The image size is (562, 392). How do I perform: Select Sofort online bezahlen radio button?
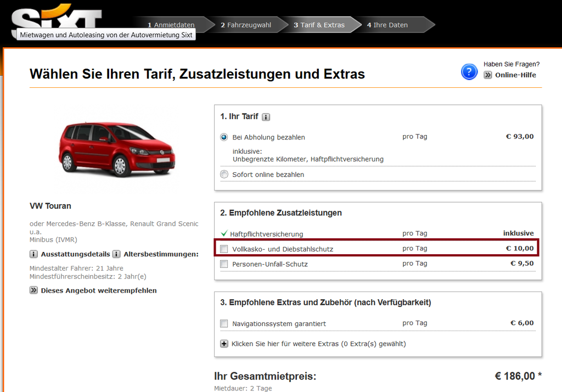pos(224,174)
